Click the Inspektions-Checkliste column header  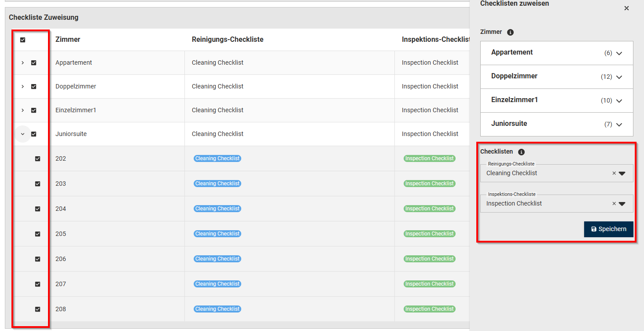click(436, 40)
